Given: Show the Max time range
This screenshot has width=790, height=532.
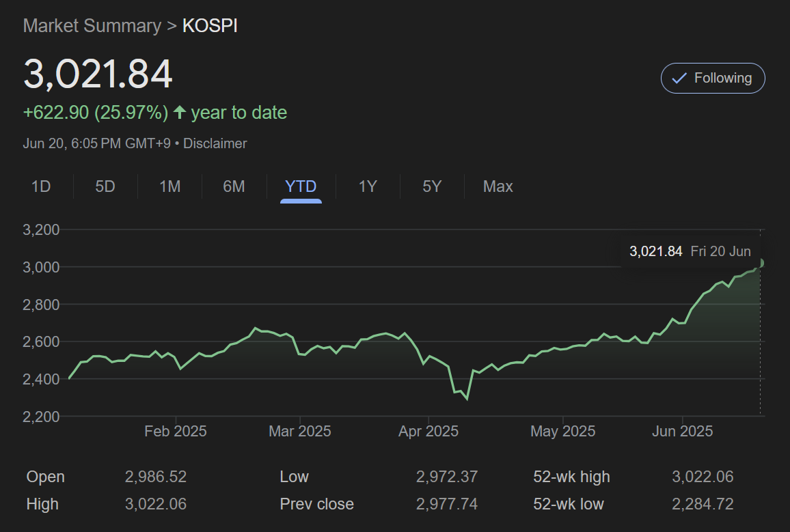Looking at the screenshot, I should pos(498,186).
